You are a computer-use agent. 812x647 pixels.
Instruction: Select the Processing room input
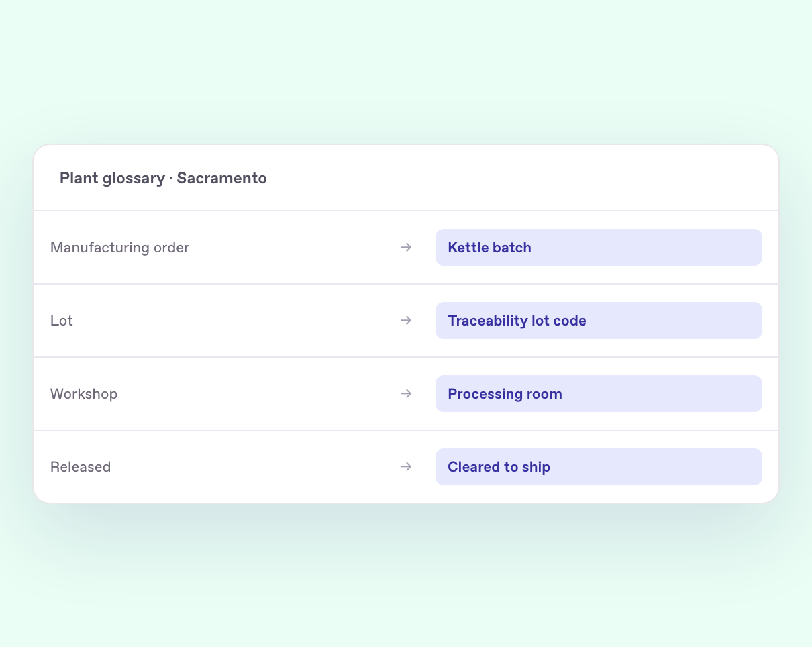click(x=599, y=394)
